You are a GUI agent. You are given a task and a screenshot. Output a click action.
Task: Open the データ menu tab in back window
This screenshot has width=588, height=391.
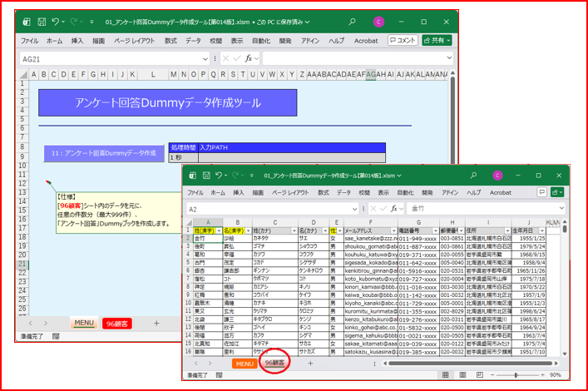[193, 40]
